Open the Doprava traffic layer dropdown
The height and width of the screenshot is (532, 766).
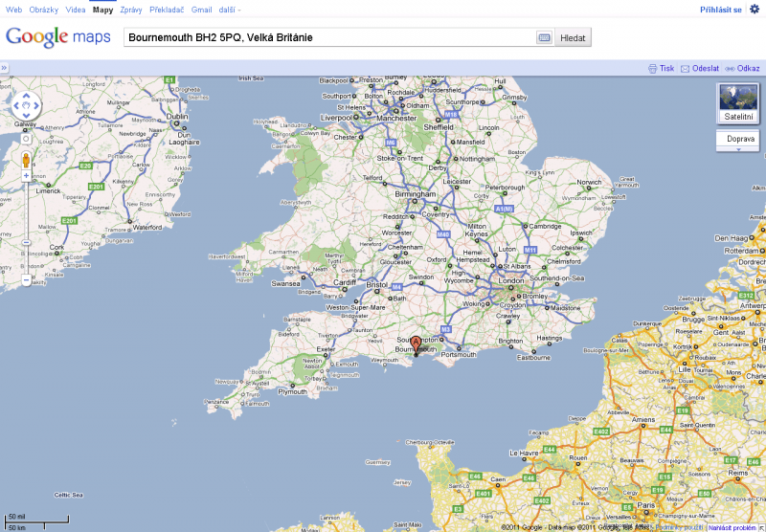pos(738,140)
